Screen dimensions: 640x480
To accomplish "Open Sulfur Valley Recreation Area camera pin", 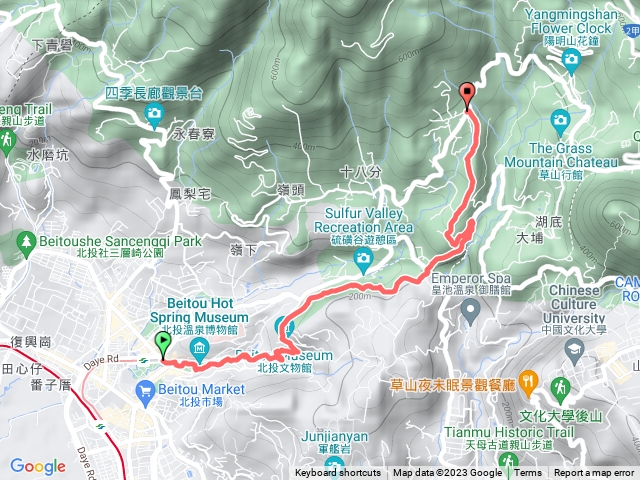I will tap(363, 260).
